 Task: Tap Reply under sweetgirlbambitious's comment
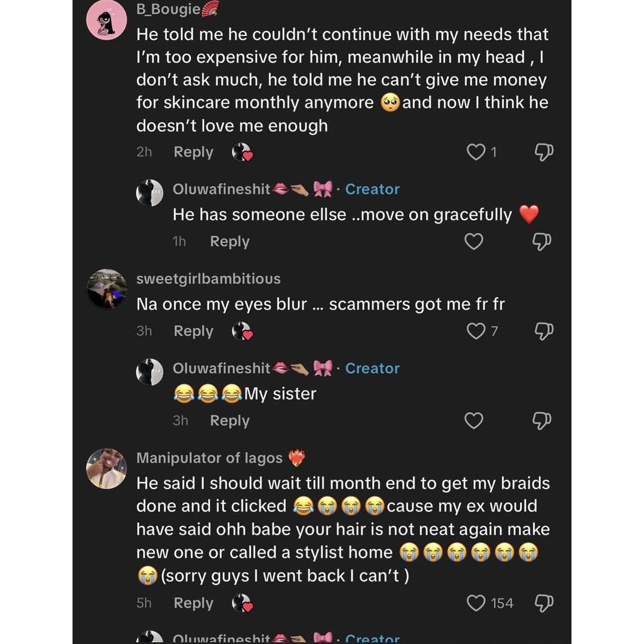tap(193, 331)
